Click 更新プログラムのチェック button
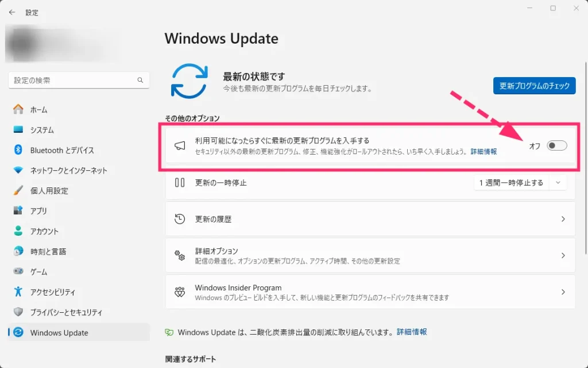This screenshot has height=368, width=588. (535, 86)
